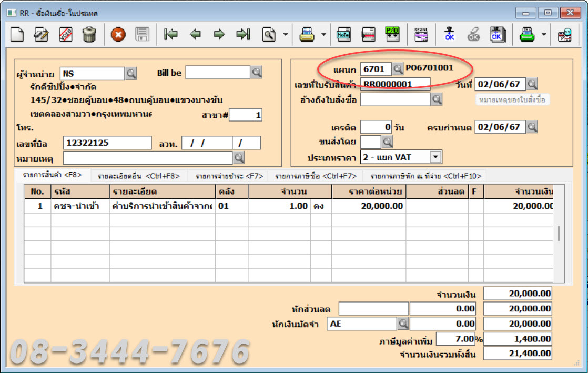The height and width of the screenshot is (373, 588).
Task: Switch to รายละเอียดอื่น <Ctrl+F8> tab
Action: pos(139,176)
